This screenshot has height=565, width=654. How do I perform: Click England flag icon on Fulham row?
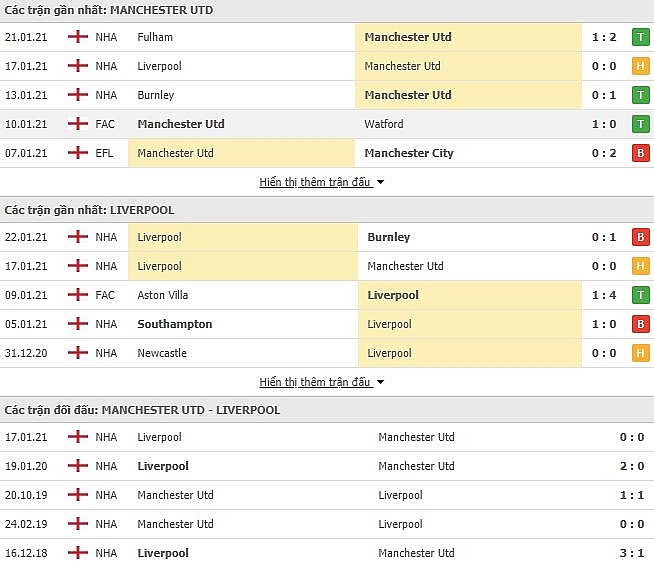click(78, 37)
